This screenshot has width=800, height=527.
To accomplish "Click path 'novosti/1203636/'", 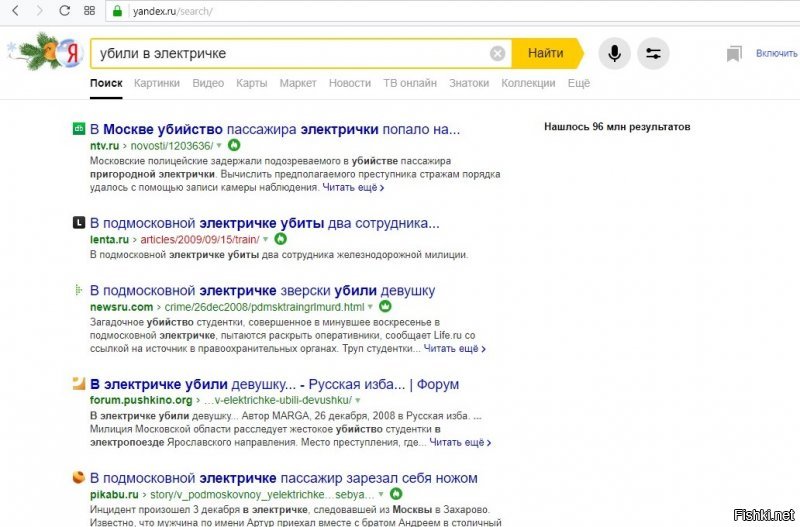I will click(x=171, y=146).
